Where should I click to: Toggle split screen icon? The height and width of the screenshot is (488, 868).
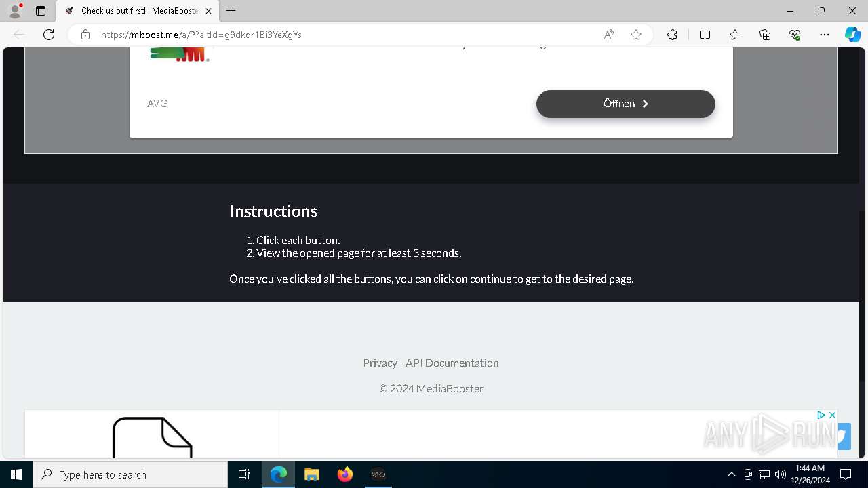point(705,35)
